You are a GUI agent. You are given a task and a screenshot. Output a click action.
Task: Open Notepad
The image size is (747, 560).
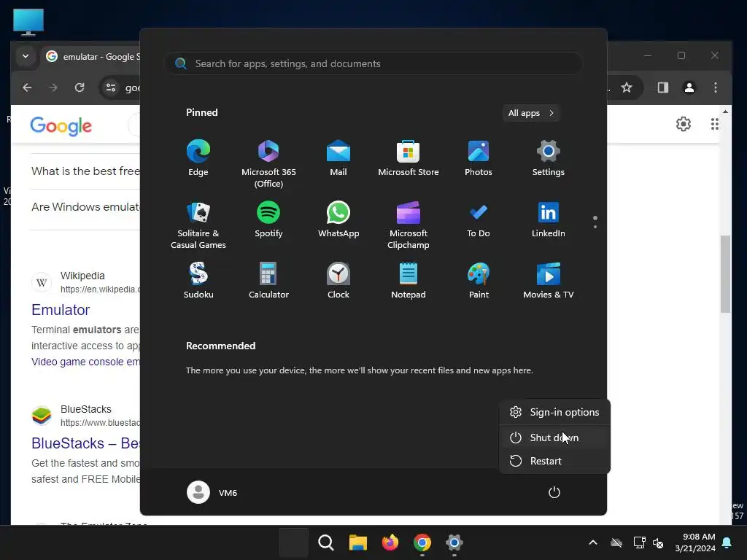point(409,281)
